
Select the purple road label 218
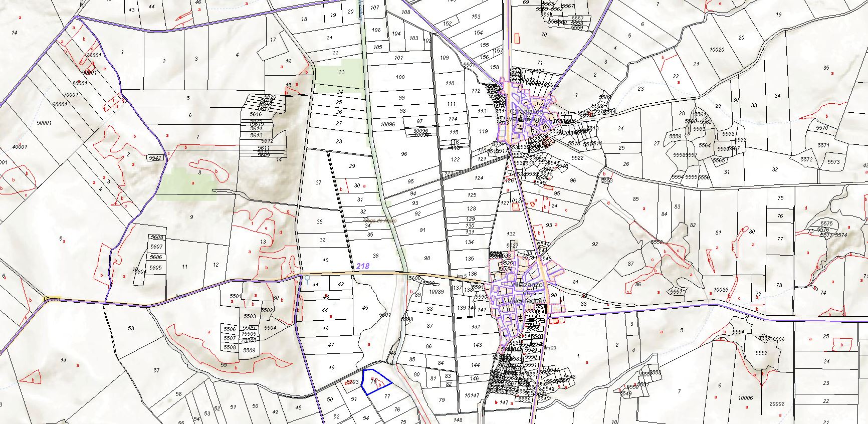(x=363, y=267)
